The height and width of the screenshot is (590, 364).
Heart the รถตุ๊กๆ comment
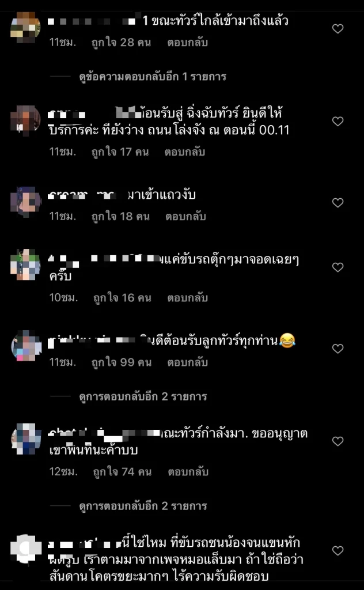coord(338,267)
